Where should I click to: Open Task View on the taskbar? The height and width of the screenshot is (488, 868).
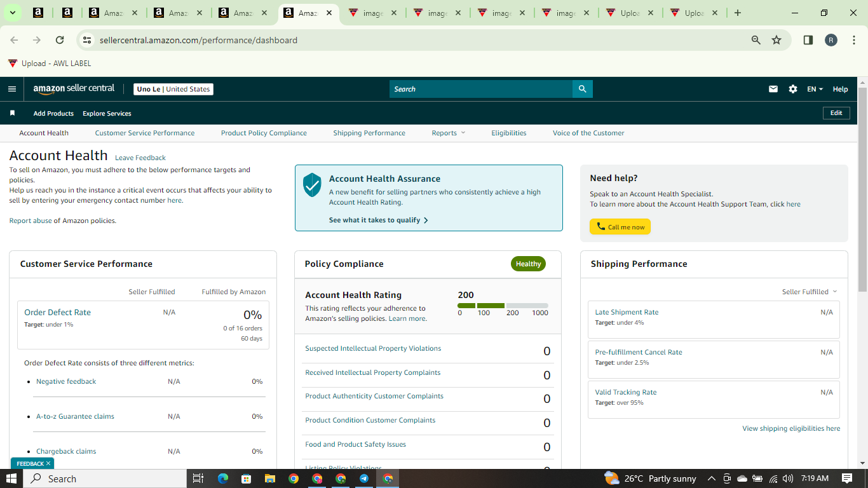pyautogui.click(x=198, y=478)
